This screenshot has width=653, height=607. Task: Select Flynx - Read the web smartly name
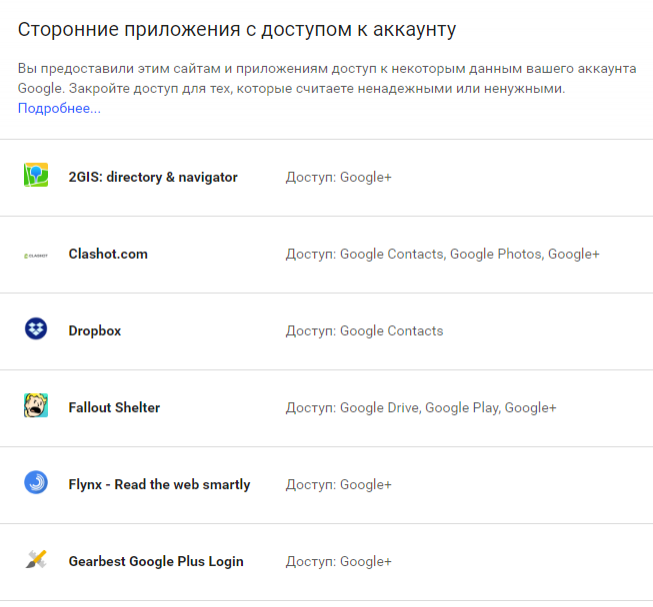coord(159,484)
